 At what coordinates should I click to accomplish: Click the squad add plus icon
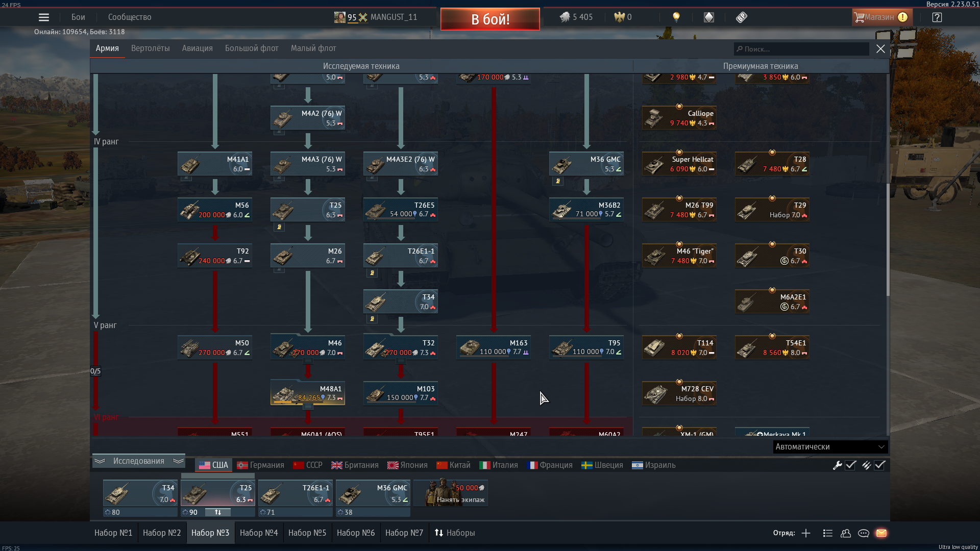tap(806, 533)
